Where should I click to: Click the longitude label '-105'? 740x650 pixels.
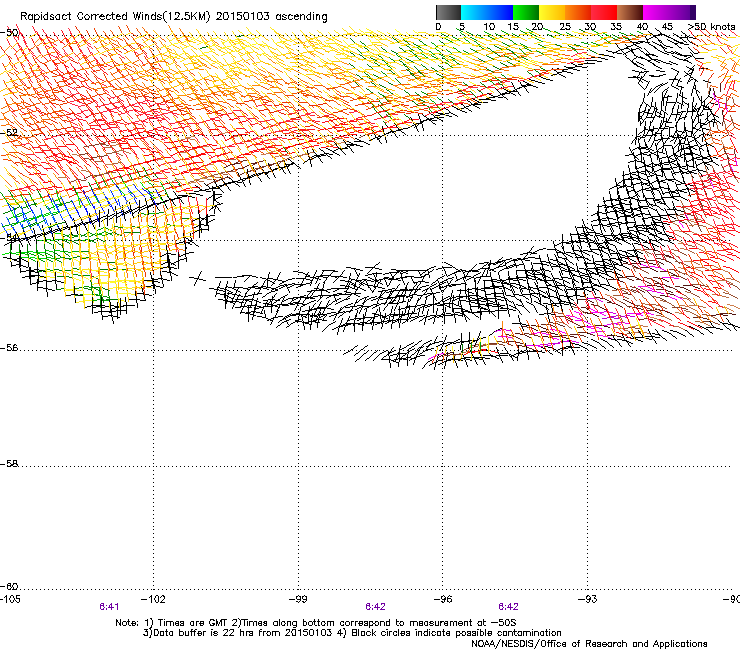coord(10,599)
